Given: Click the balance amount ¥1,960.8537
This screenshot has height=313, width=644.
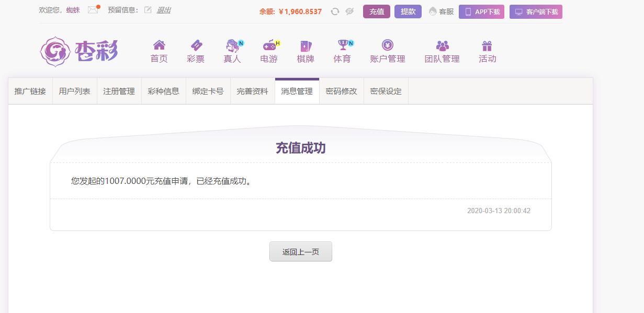Looking at the screenshot, I should 300,11.
